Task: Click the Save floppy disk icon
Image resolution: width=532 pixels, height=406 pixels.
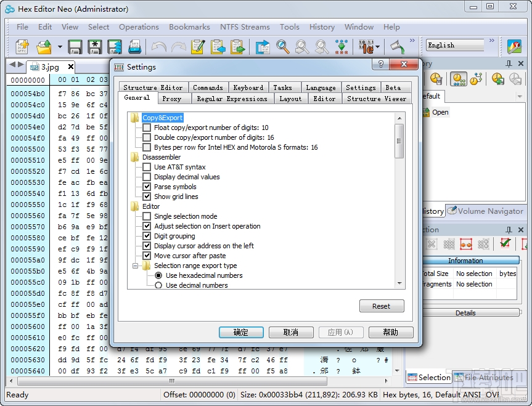Action: pos(75,46)
